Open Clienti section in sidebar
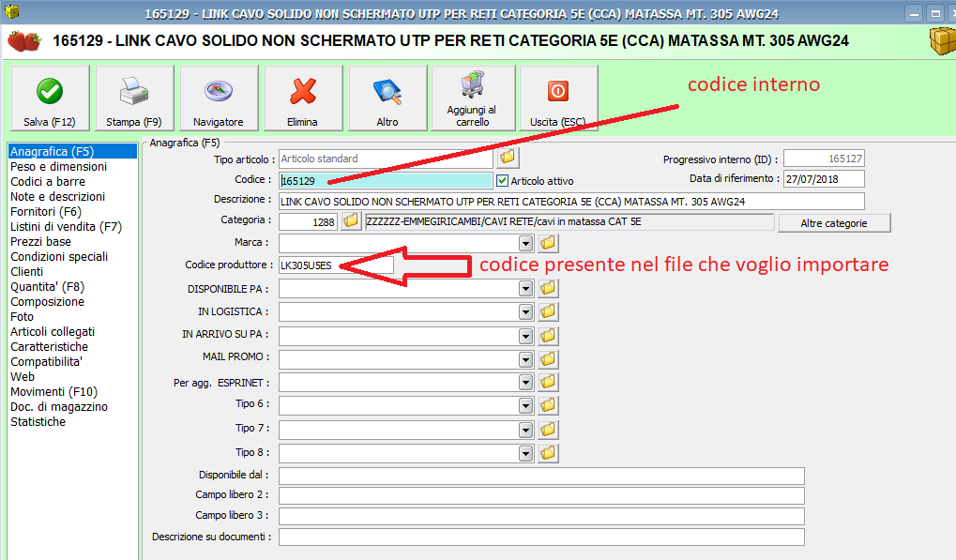Screen dimensions: 956x560 (27, 272)
